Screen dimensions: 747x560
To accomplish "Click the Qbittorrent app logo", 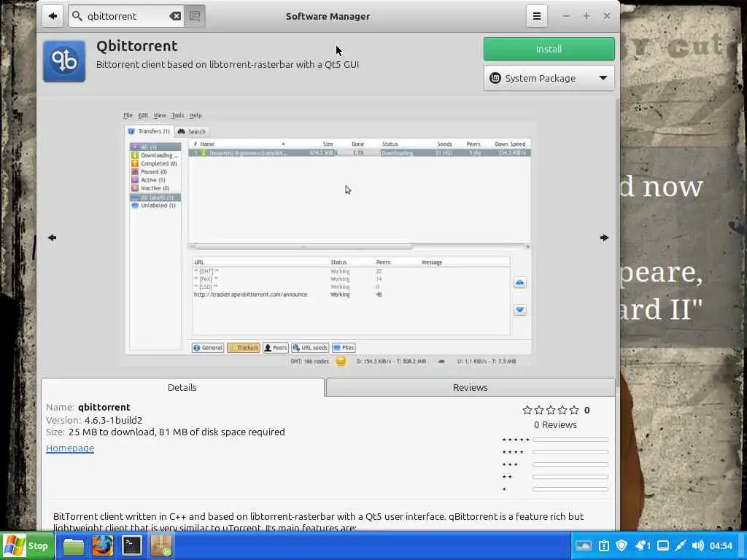I will pos(64,61).
